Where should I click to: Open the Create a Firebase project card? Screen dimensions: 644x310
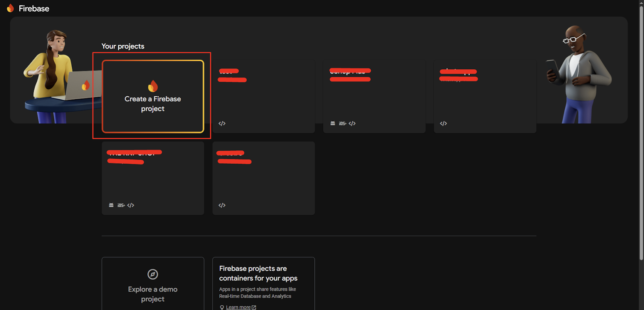click(153, 96)
